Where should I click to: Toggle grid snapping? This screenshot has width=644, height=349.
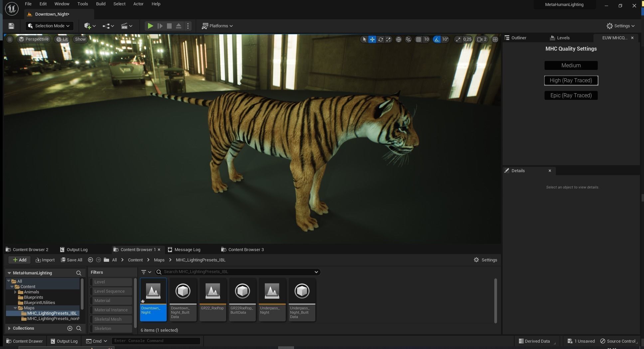coord(418,39)
